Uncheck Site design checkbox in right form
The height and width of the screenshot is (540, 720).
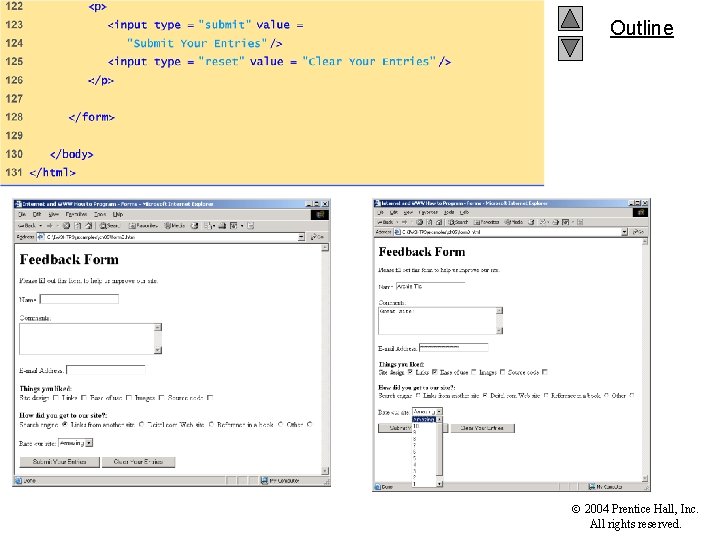410,372
